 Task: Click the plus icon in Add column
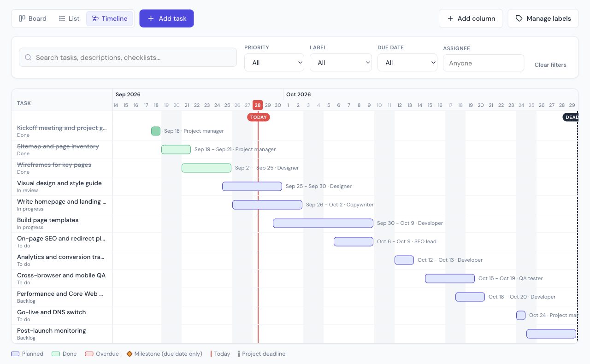[x=450, y=18]
